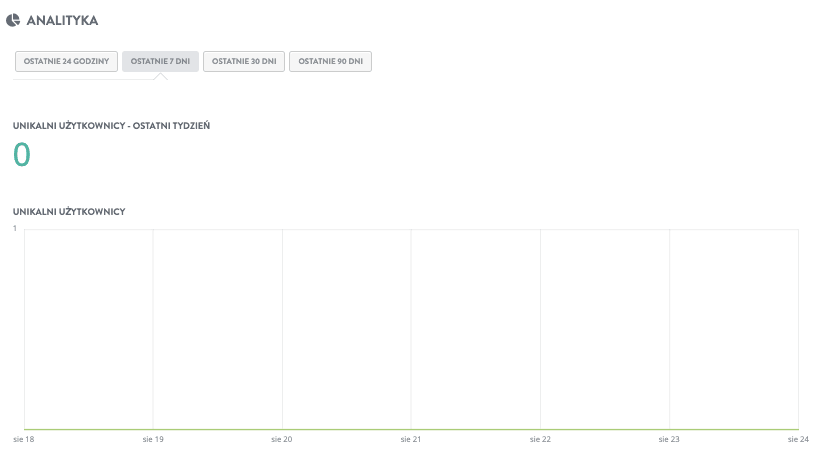The height and width of the screenshot is (456, 829).
Task: Open the Ostatnie 30 dni view
Action: coord(243,61)
